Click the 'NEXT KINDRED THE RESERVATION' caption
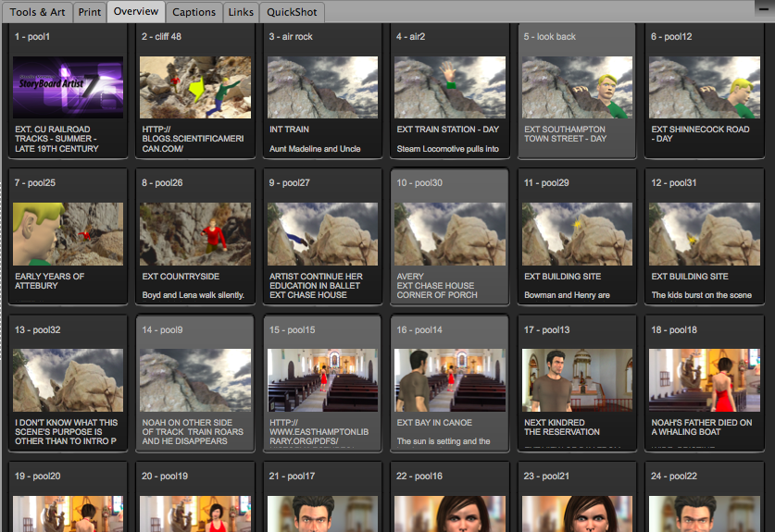Screen dimensions: 775x532 point(561,427)
